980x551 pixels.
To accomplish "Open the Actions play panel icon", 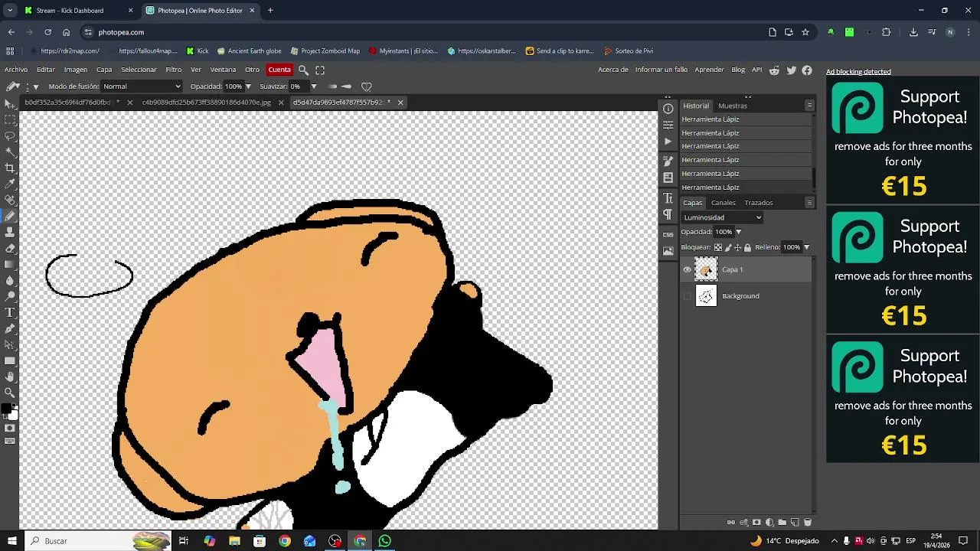I will point(668,142).
